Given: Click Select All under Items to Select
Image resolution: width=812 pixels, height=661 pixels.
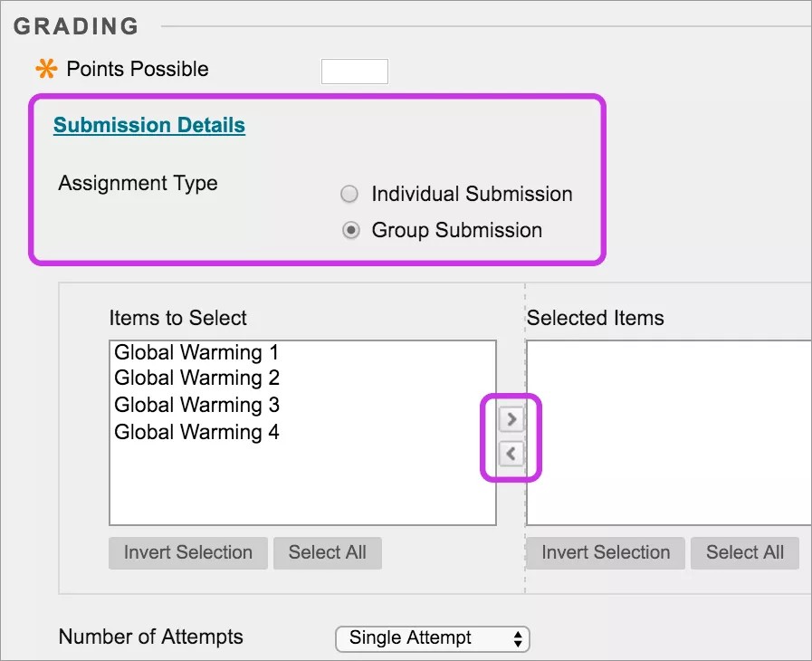Looking at the screenshot, I should pos(327,552).
